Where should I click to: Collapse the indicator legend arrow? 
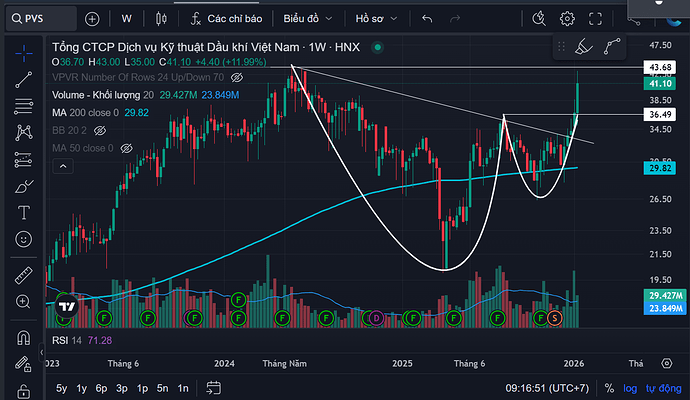[63, 166]
